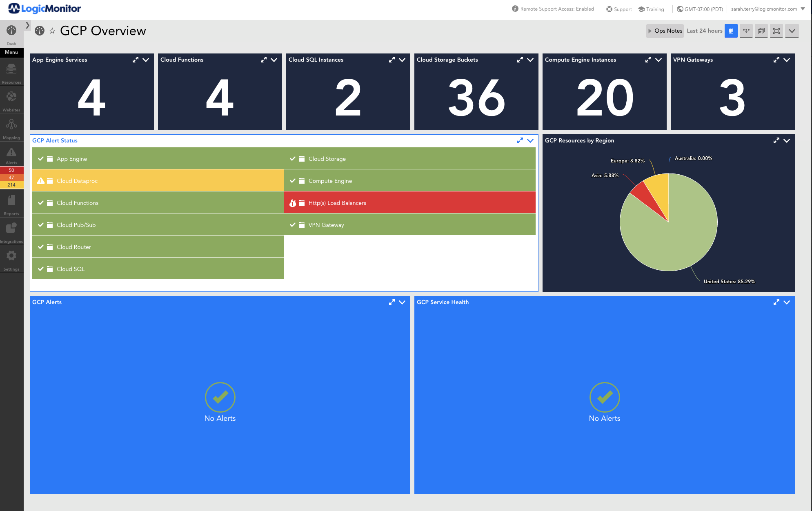This screenshot has width=812, height=511.
Task: Select Cloud SQL status row
Action: (158, 269)
